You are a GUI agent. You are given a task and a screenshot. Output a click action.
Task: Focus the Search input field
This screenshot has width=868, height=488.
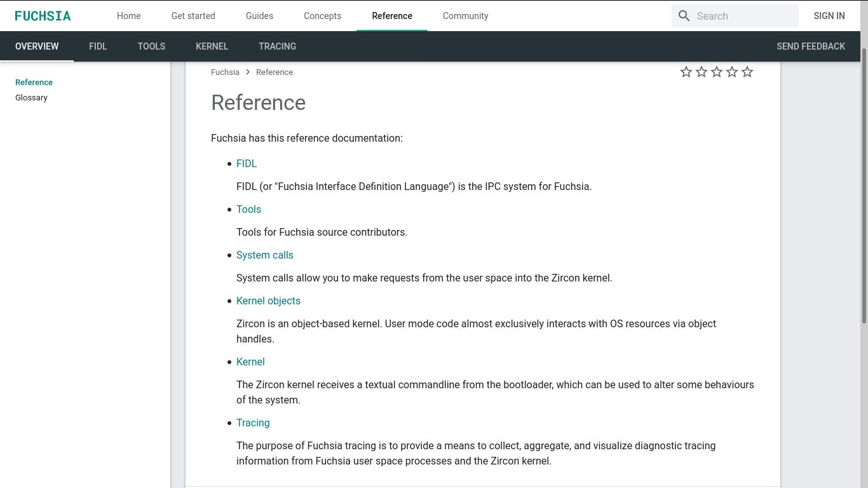[x=743, y=16]
